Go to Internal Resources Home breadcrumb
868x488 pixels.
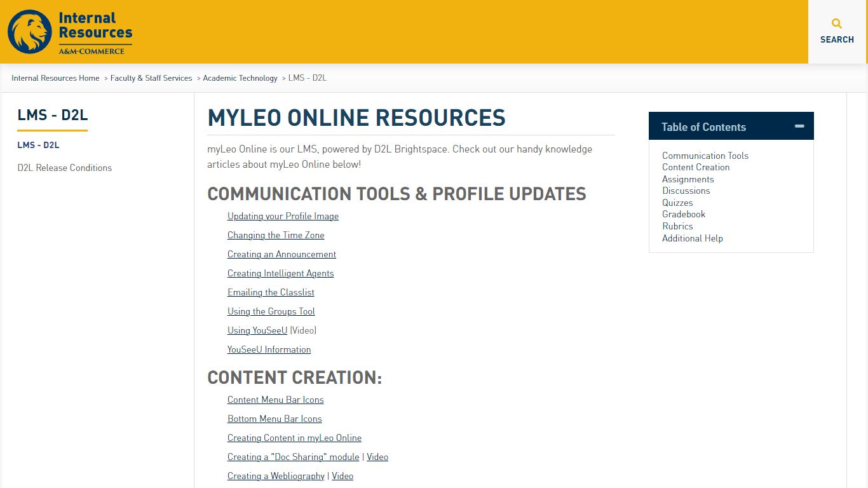coord(55,78)
